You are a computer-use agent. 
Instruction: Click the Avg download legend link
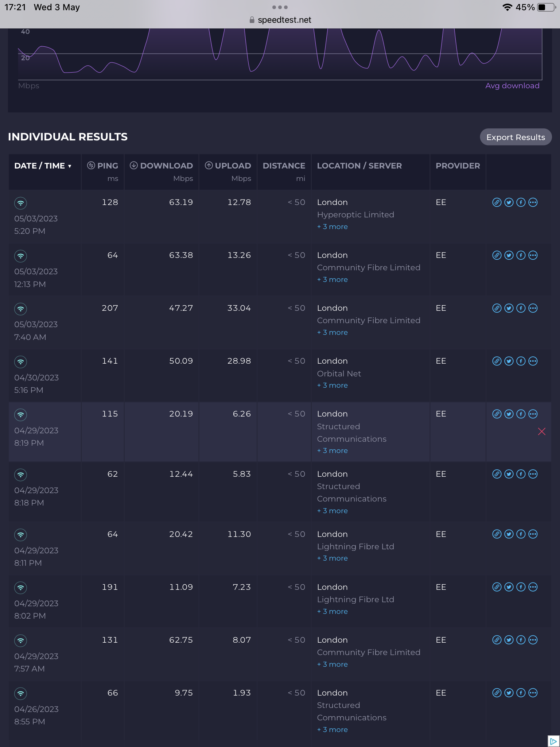(512, 86)
